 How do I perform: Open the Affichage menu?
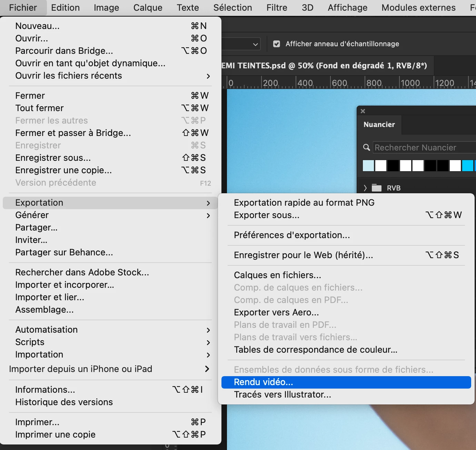point(348,8)
